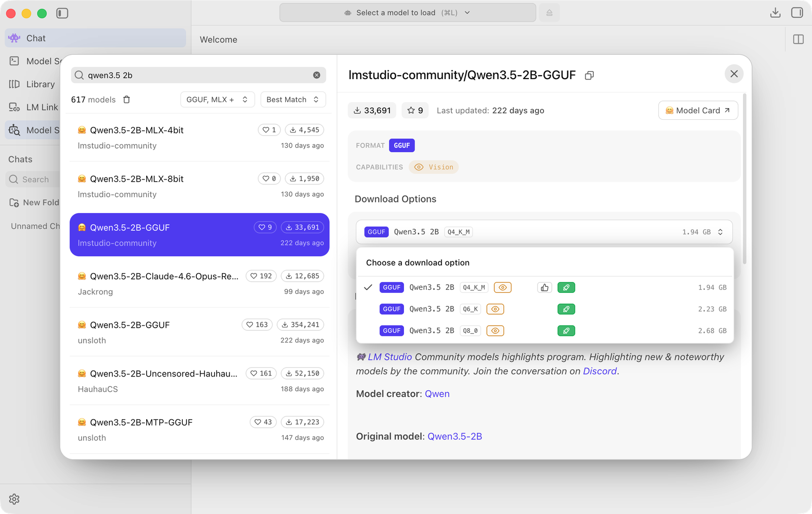The width and height of the screenshot is (812, 514).
Task: Click the trash icon next to 617 models
Action: [x=127, y=99]
